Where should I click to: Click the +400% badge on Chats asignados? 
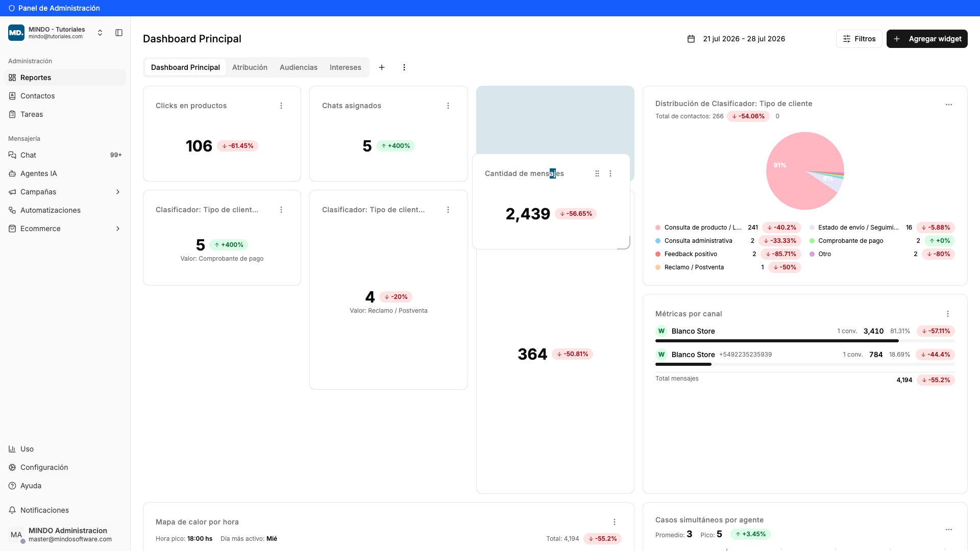(x=396, y=146)
